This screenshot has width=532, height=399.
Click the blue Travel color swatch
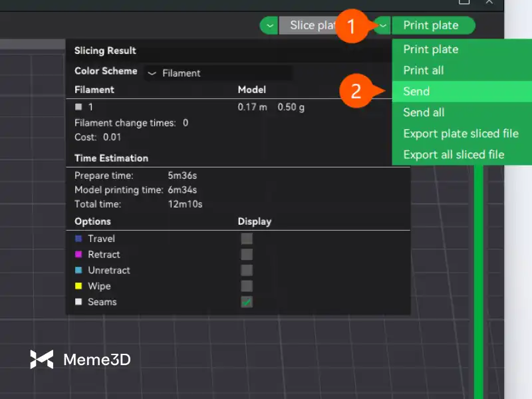78,239
